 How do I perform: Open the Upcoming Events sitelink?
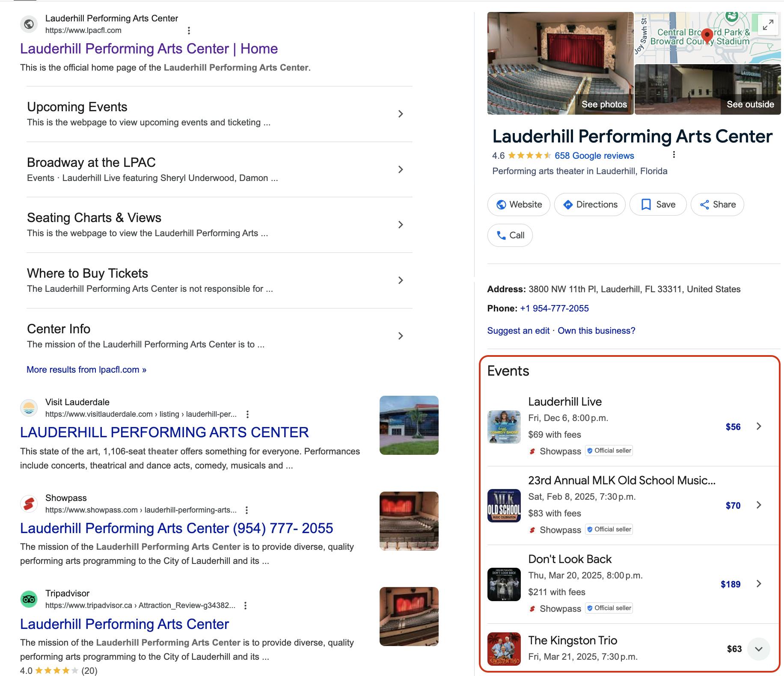(77, 107)
